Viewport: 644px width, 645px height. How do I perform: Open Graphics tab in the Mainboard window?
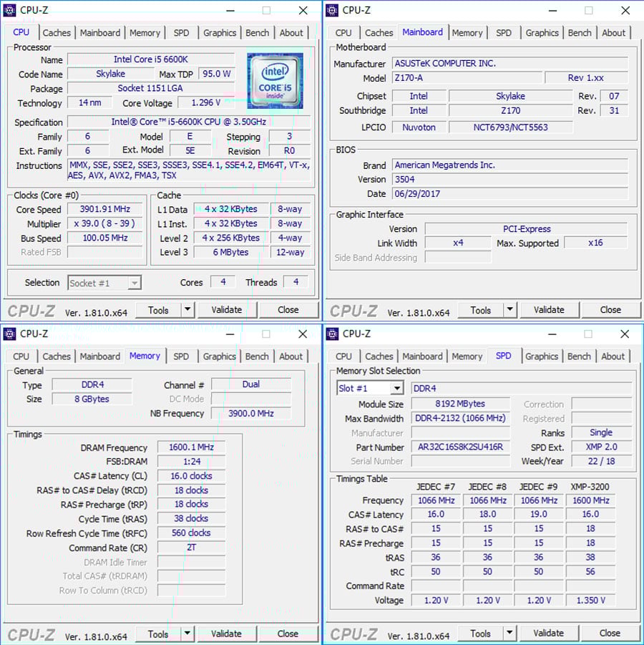coord(542,33)
